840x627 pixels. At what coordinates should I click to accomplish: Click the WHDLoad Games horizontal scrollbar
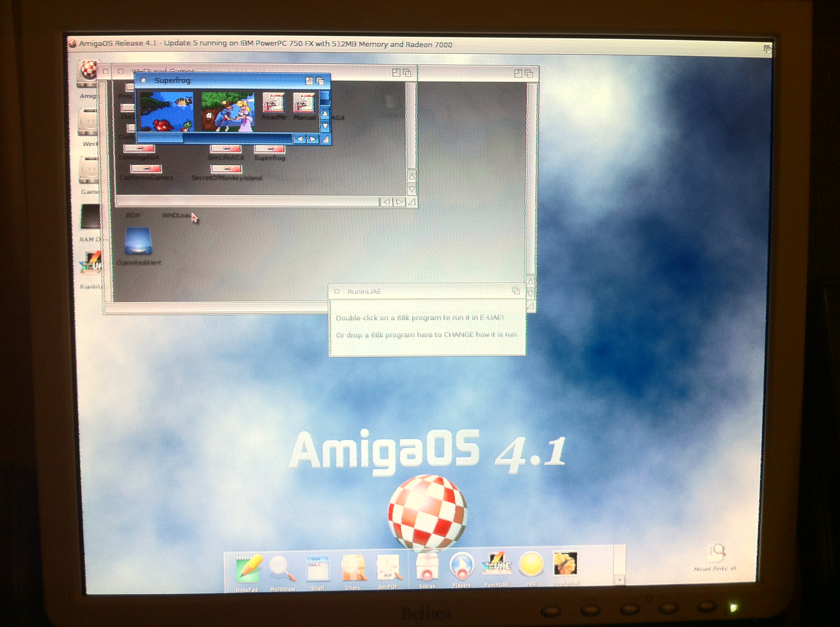click(x=247, y=201)
